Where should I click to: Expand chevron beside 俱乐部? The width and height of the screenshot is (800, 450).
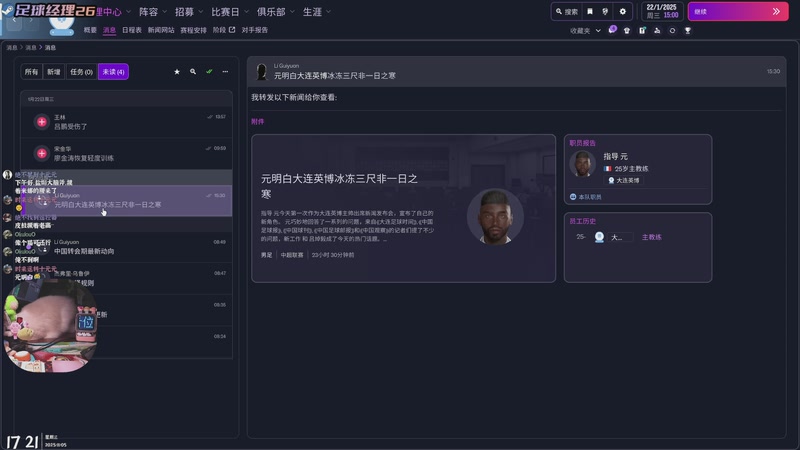[292, 11]
